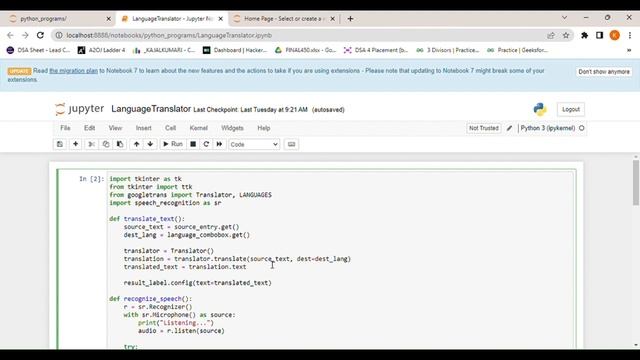Open the Chrome profile avatar
The image size is (640, 360).
point(615,36)
